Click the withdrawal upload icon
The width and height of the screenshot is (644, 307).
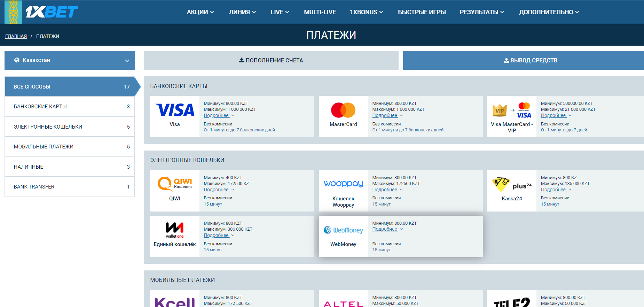click(506, 60)
